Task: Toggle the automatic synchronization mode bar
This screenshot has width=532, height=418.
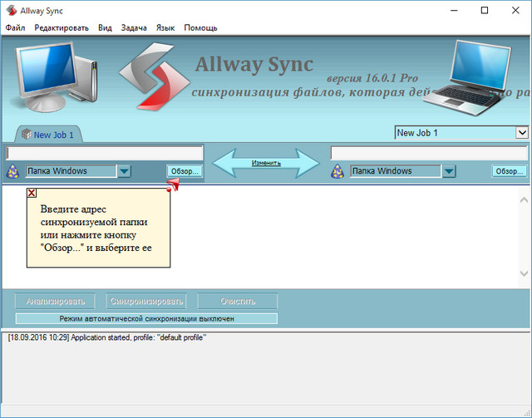Action: [x=146, y=318]
